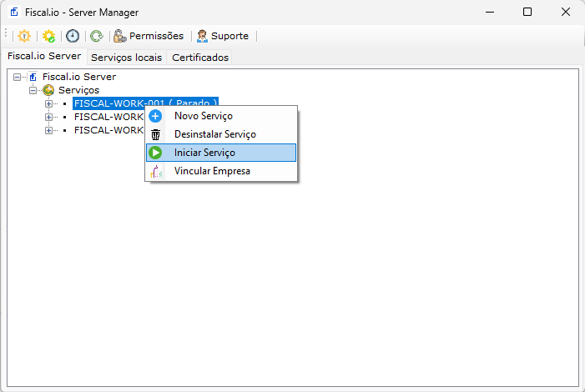Choose Vincular Empresa in context menu

pyautogui.click(x=221, y=171)
